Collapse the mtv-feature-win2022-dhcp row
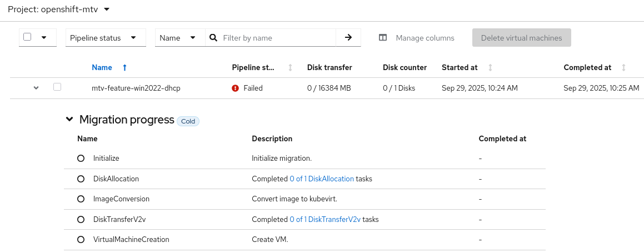This screenshot has height=252, width=644. tap(36, 88)
